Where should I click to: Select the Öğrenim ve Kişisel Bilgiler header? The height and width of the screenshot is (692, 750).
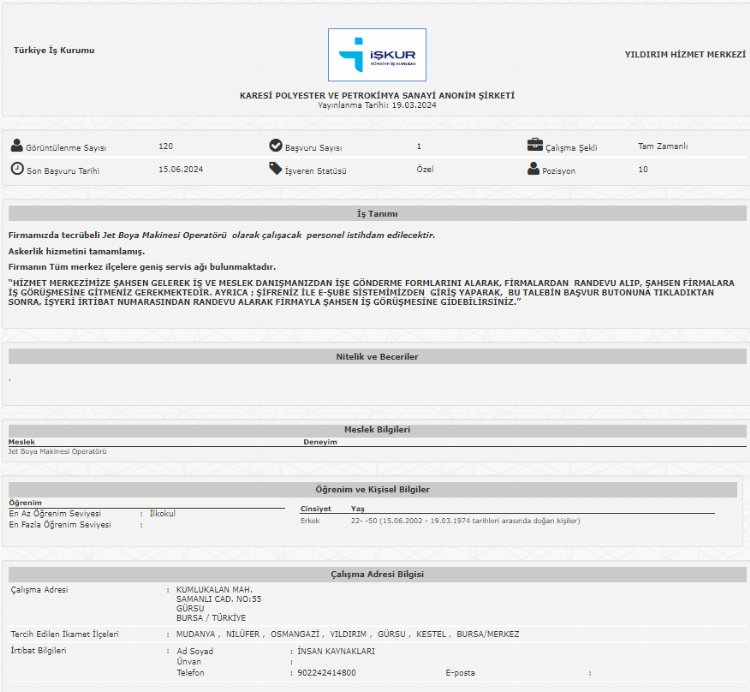click(377, 489)
